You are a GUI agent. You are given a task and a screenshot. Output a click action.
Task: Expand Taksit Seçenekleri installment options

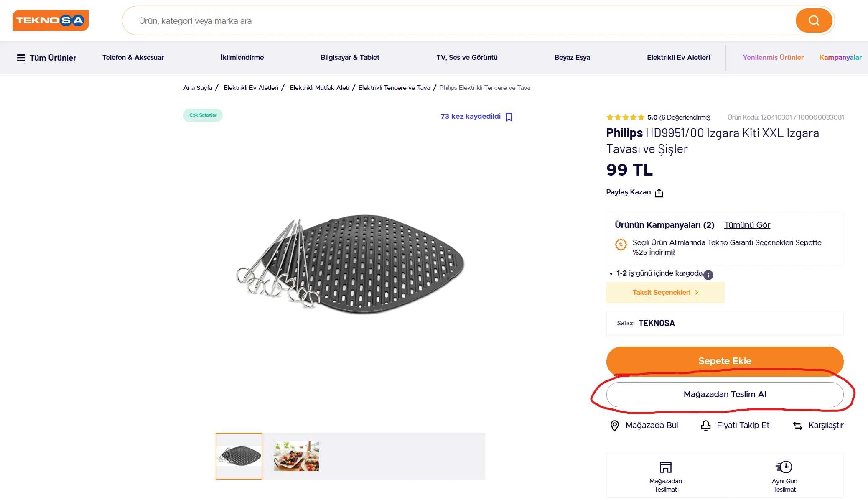(665, 293)
